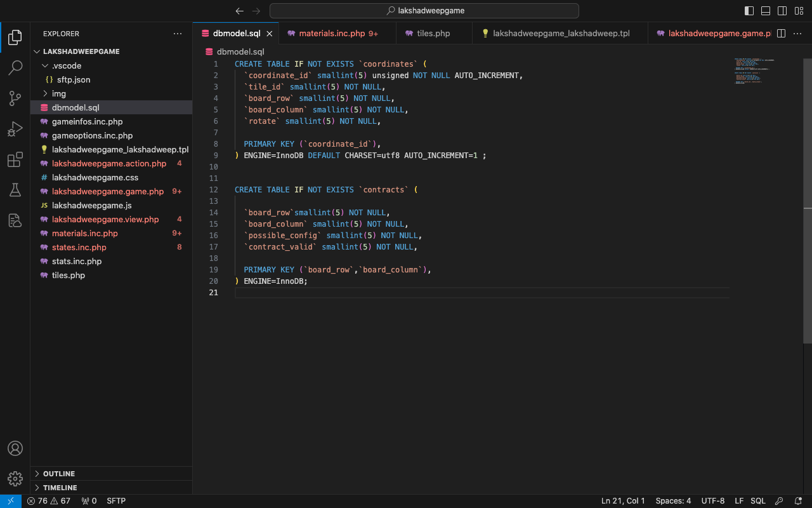Screen dimensions: 812x508
Task: Open lakshadweepgame.game.php in explorer
Action: tap(111, 191)
